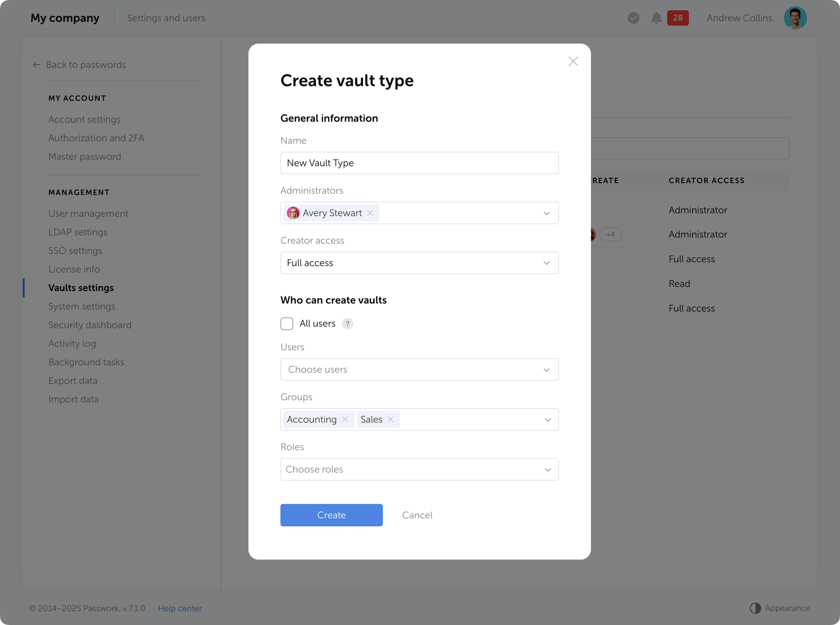Open the notification counter badge
This screenshot has width=840, height=625.
(x=678, y=18)
